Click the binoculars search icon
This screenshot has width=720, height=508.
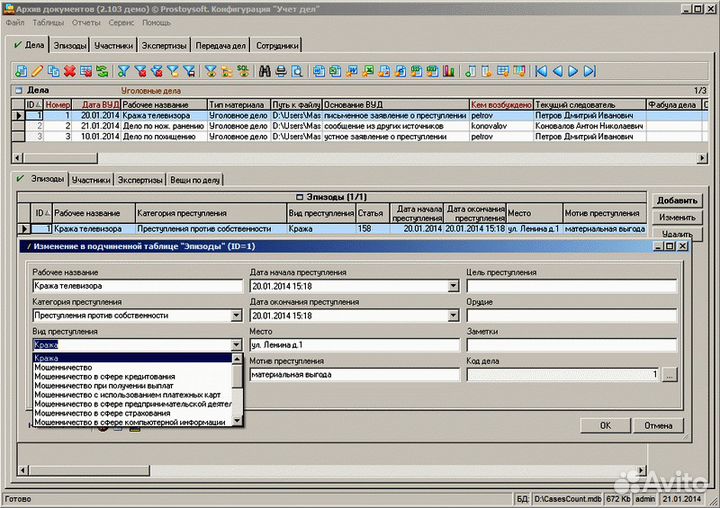[265, 71]
